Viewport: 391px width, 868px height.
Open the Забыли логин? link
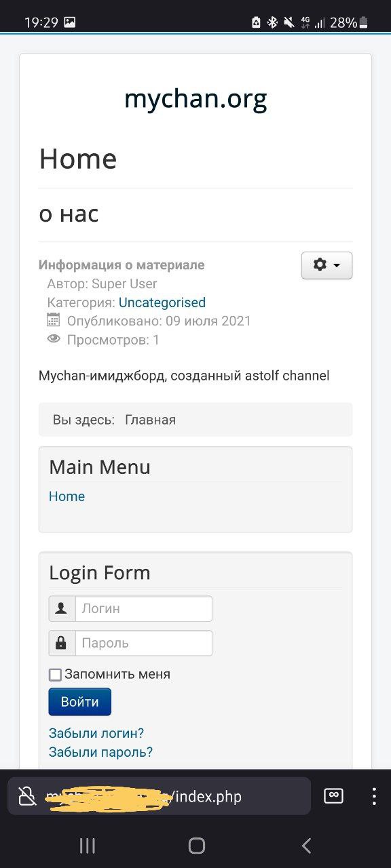point(96,733)
